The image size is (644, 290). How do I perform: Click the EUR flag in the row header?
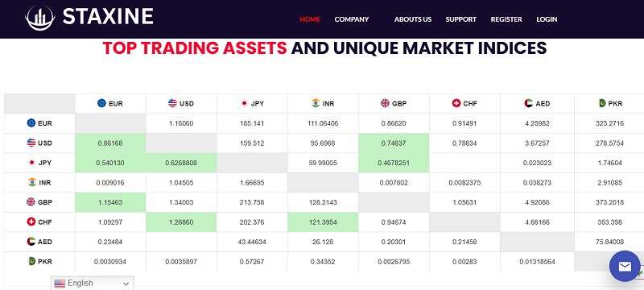(31, 122)
